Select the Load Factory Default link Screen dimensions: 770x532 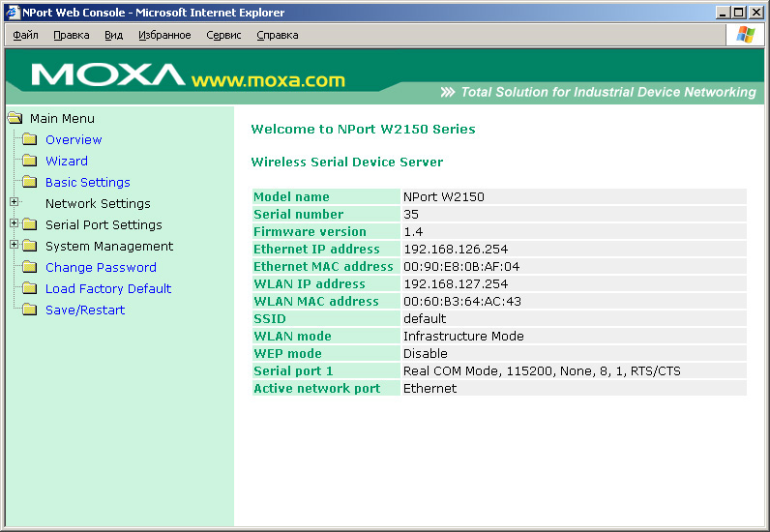point(108,289)
